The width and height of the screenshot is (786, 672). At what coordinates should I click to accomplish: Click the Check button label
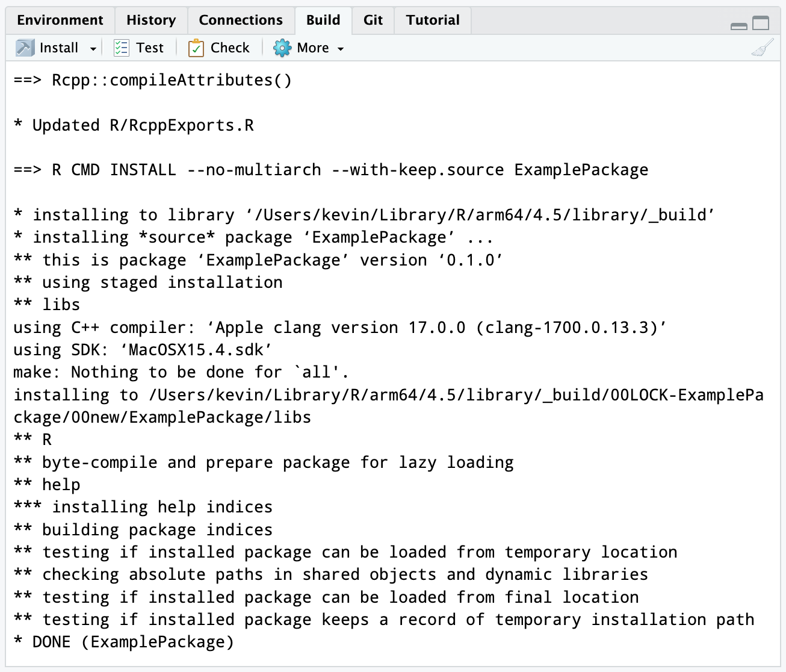coord(230,48)
